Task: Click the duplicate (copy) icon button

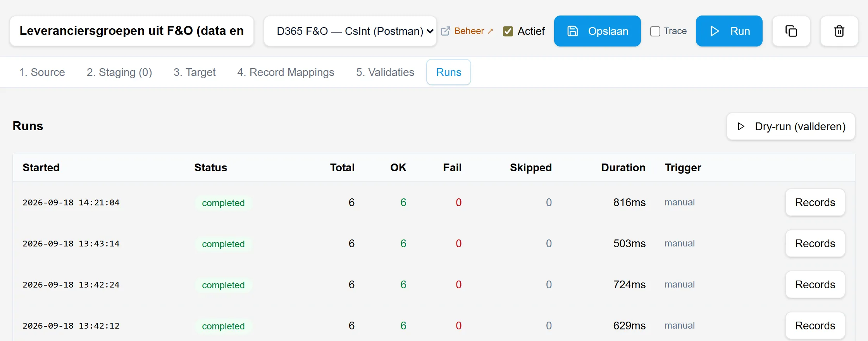Action: tap(791, 31)
